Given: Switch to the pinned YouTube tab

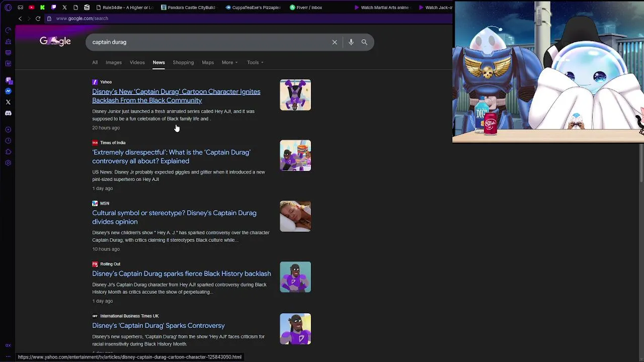Looking at the screenshot, I should coord(31,8).
